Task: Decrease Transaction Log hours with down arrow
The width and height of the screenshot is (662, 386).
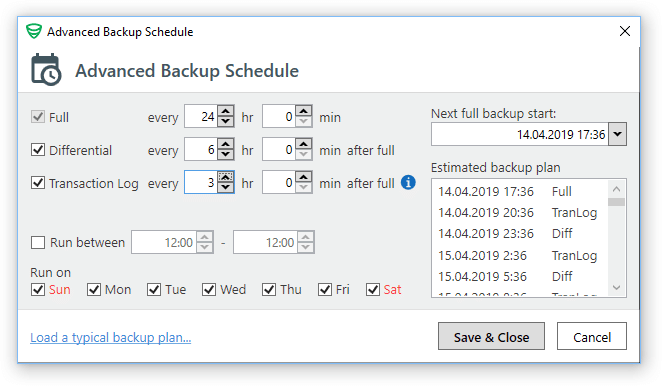Action: tap(226, 188)
